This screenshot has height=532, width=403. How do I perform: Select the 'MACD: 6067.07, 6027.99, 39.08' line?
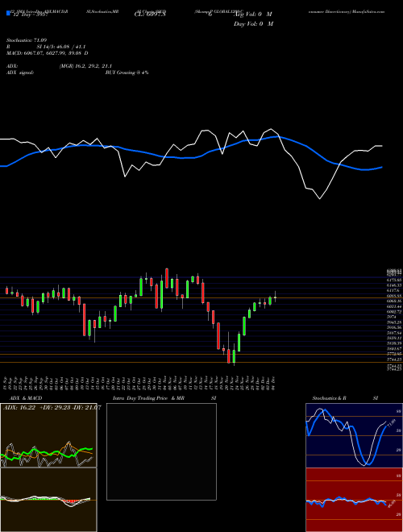[48, 53]
